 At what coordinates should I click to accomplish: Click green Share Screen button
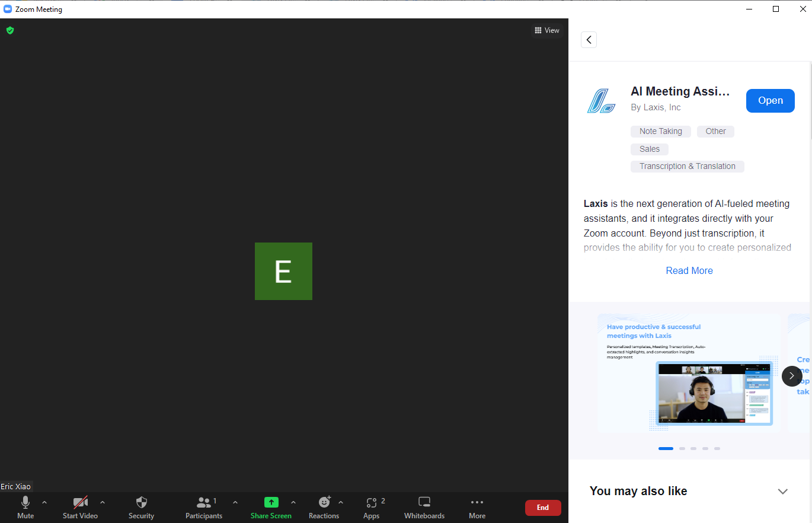pos(271,508)
